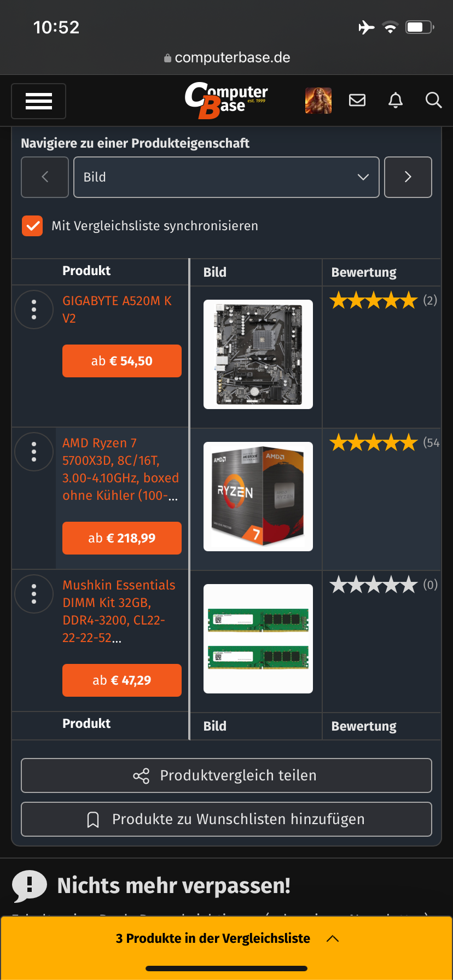Go to ComputerBase logo homepage

[226, 100]
